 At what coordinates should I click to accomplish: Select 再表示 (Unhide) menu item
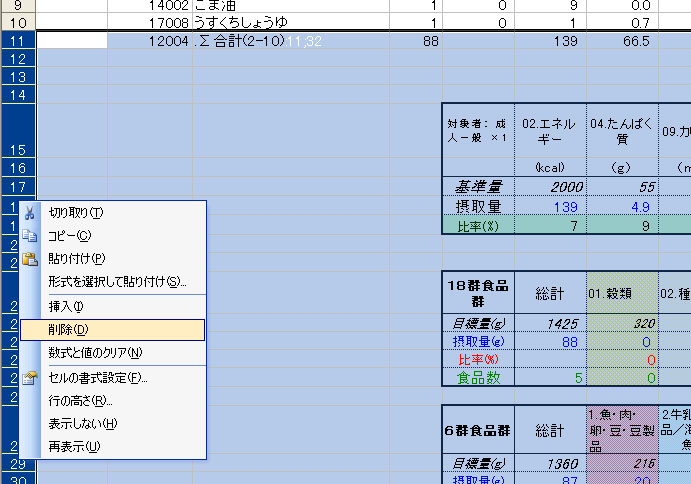point(74,446)
